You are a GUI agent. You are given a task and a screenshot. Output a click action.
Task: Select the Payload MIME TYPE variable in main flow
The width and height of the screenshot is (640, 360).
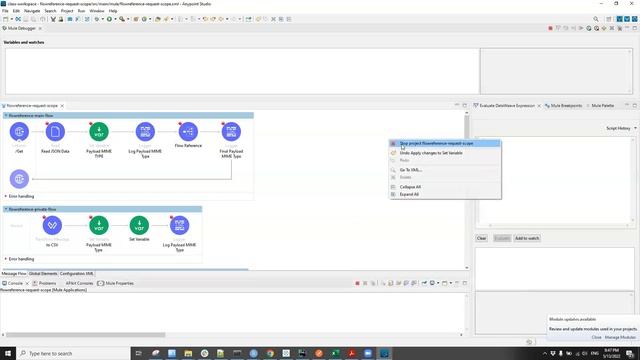(99, 131)
